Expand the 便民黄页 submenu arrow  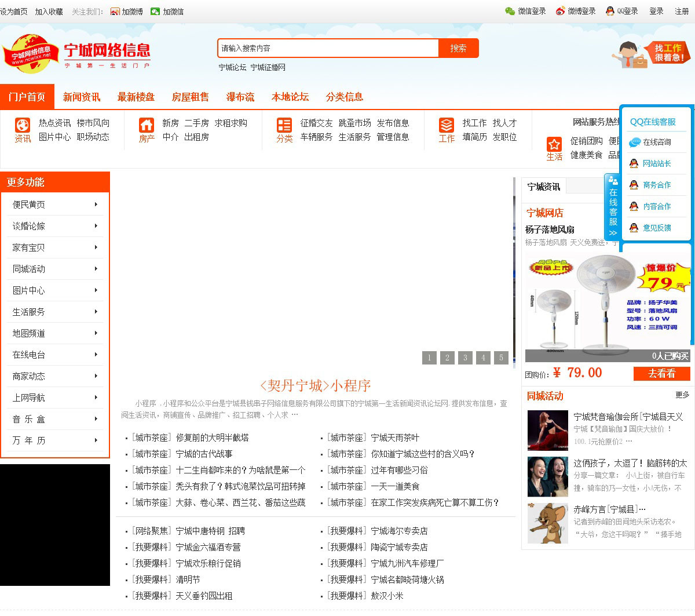(96, 205)
